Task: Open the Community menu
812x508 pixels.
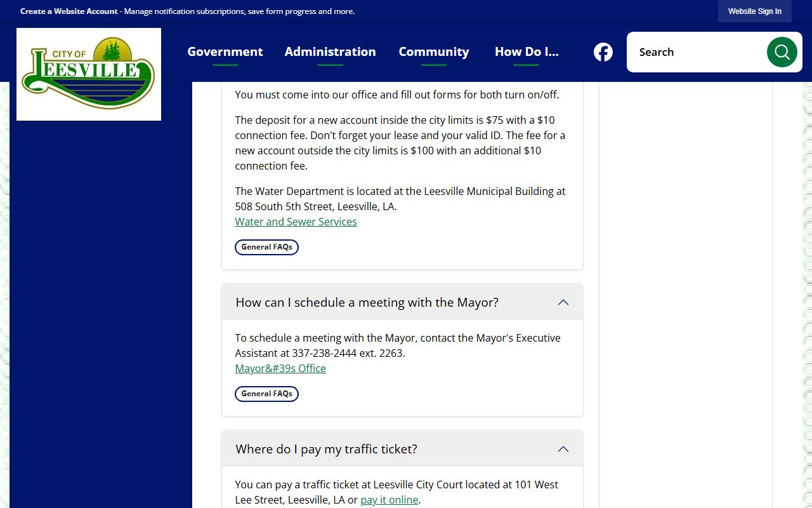Action: tap(434, 52)
